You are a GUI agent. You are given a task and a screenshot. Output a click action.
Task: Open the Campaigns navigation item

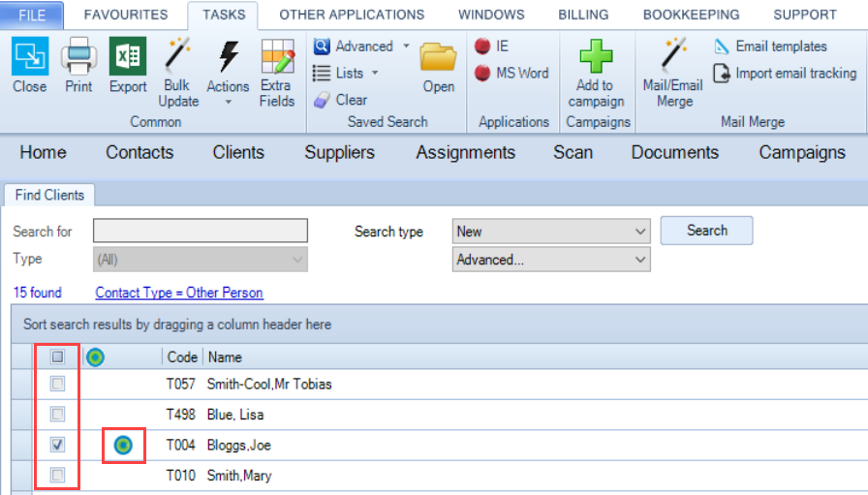click(802, 152)
